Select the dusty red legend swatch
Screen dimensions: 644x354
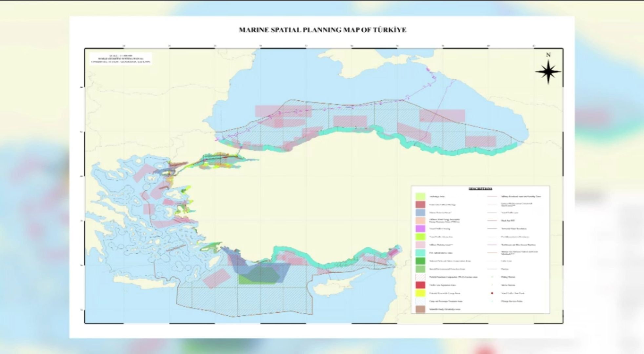[420, 205]
